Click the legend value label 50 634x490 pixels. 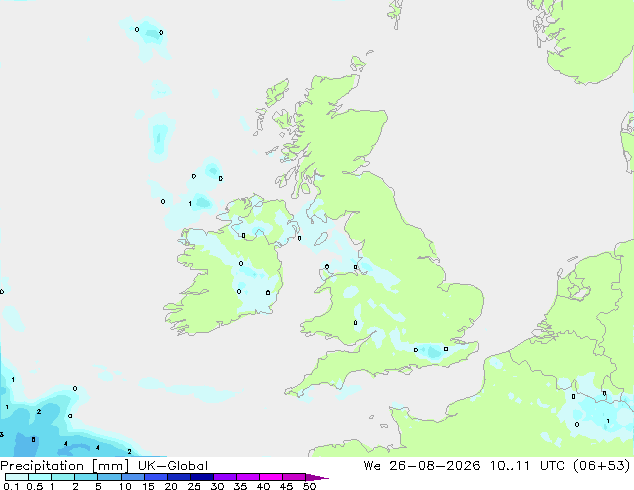309,486
